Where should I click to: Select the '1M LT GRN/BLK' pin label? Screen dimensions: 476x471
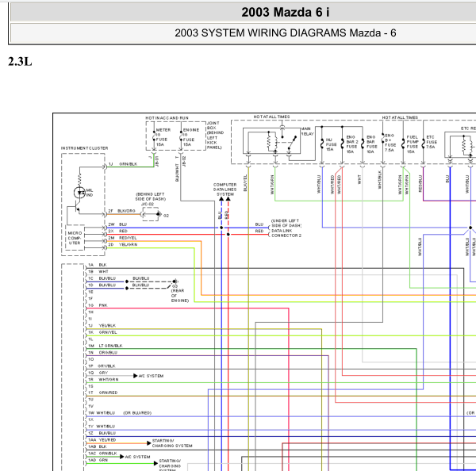(105, 346)
